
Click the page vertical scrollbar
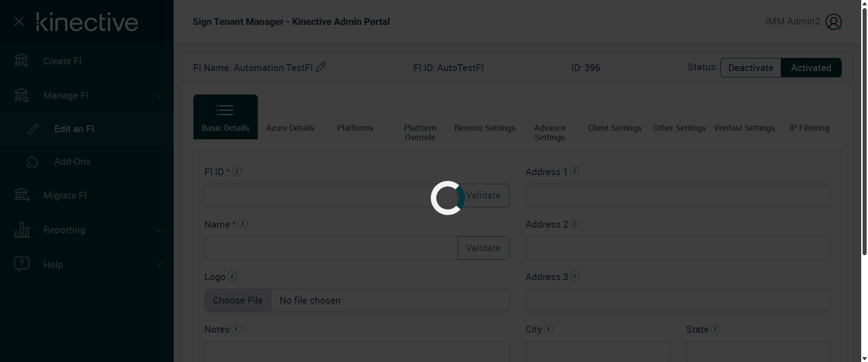(864, 136)
